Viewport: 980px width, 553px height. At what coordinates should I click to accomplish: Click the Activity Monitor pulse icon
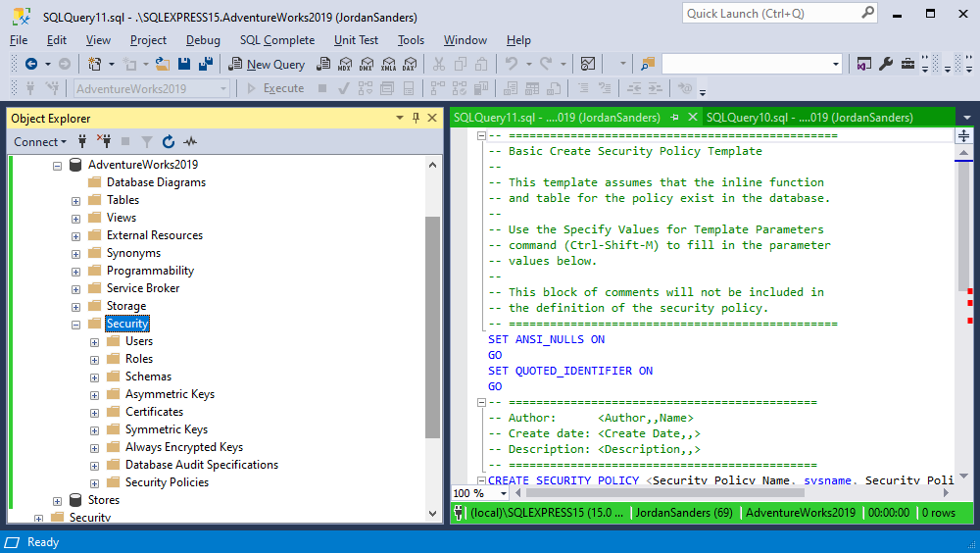[x=190, y=142]
